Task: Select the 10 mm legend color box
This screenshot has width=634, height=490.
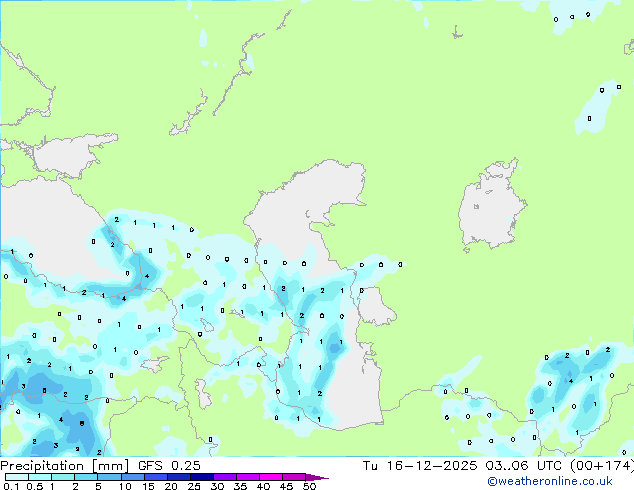Action: coord(132,477)
